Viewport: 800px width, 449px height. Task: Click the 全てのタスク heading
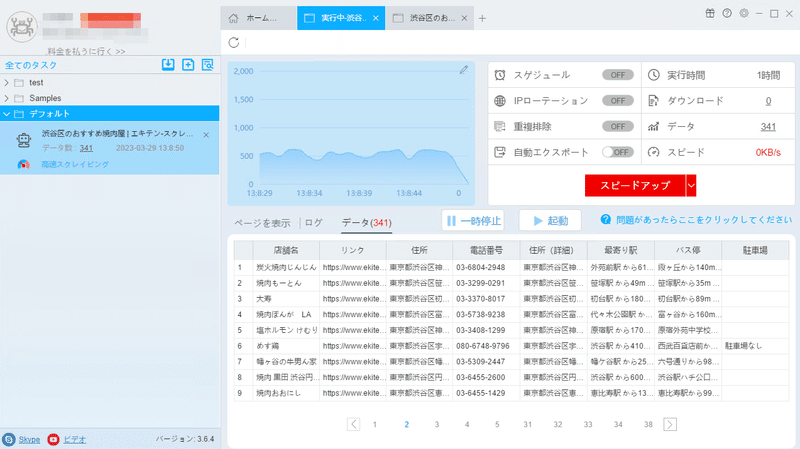[x=31, y=65]
